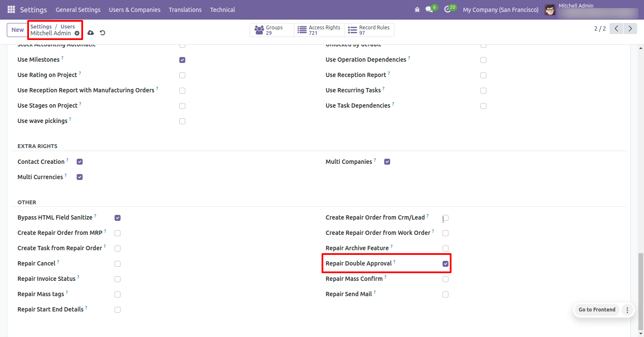Open activities clock with 20 pending
644x337 pixels.
point(450,9)
